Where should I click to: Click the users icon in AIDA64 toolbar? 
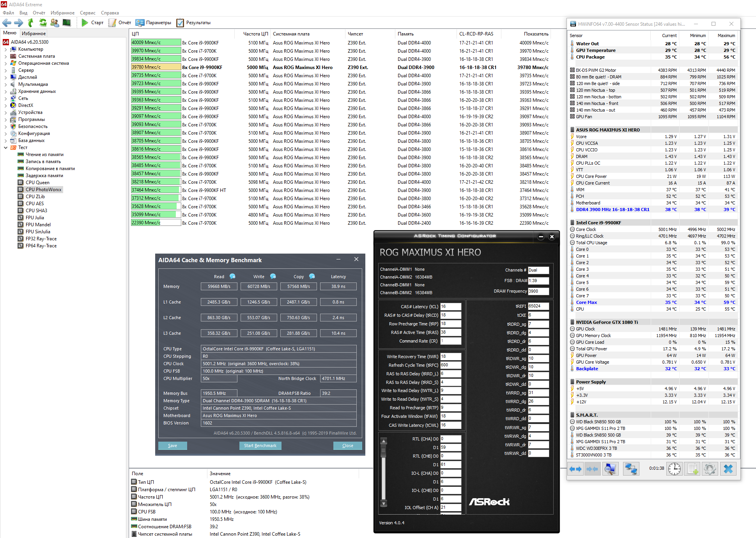[55, 23]
